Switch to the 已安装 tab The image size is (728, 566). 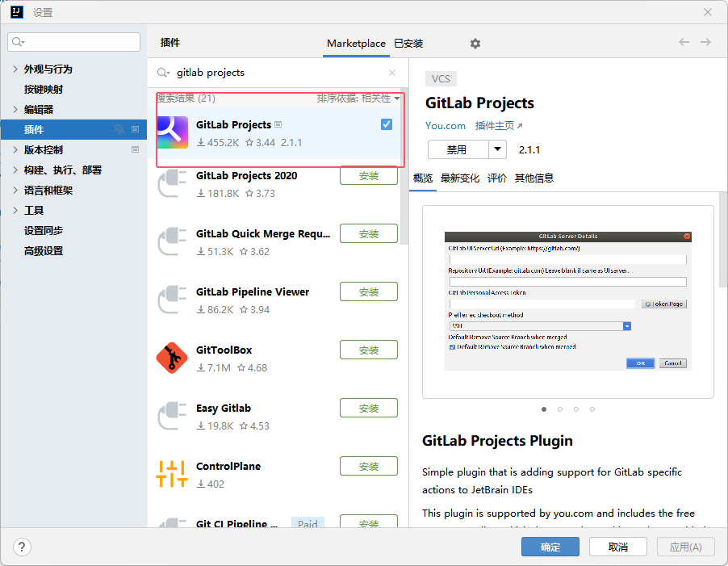[x=408, y=44]
